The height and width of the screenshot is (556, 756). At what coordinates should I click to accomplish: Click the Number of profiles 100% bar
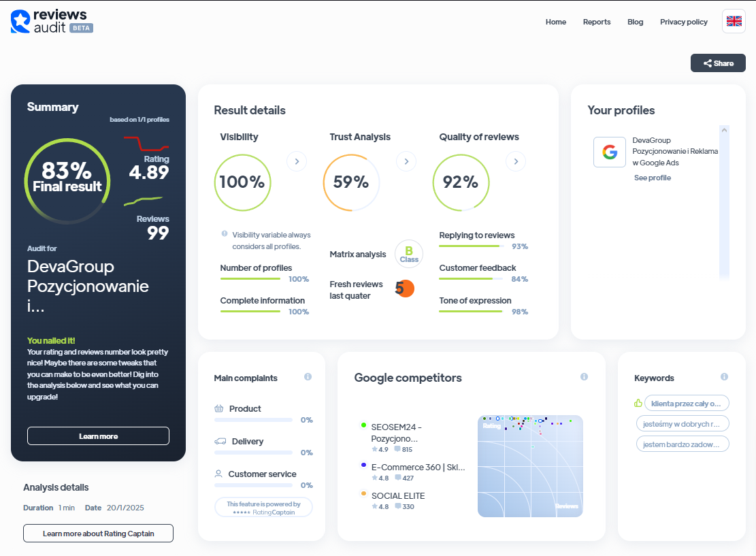point(250,279)
